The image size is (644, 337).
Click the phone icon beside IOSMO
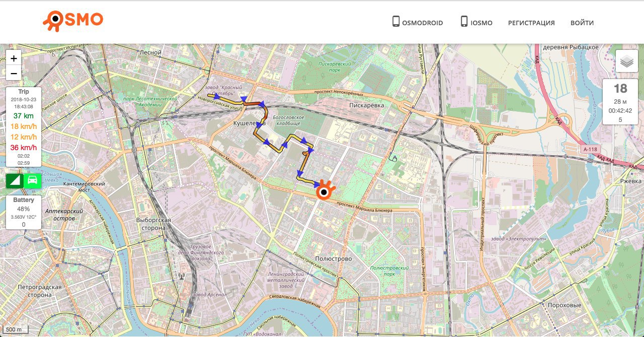464,22
